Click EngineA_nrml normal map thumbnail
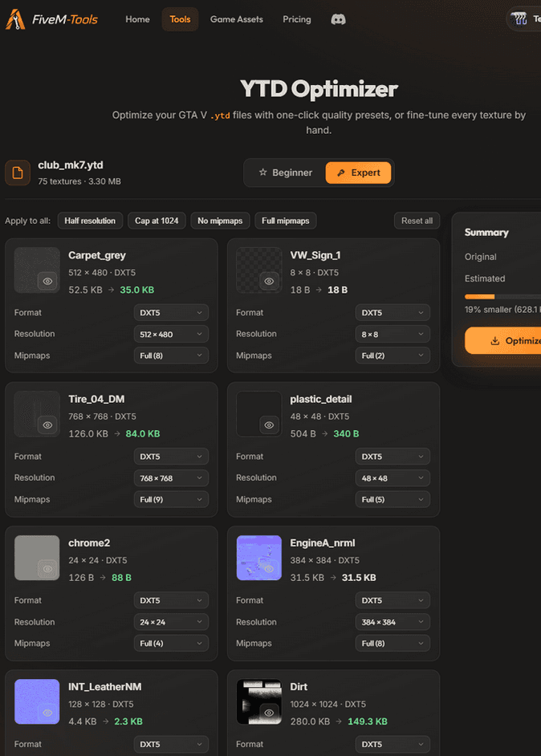Image resolution: width=541 pixels, height=756 pixels. (x=259, y=558)
